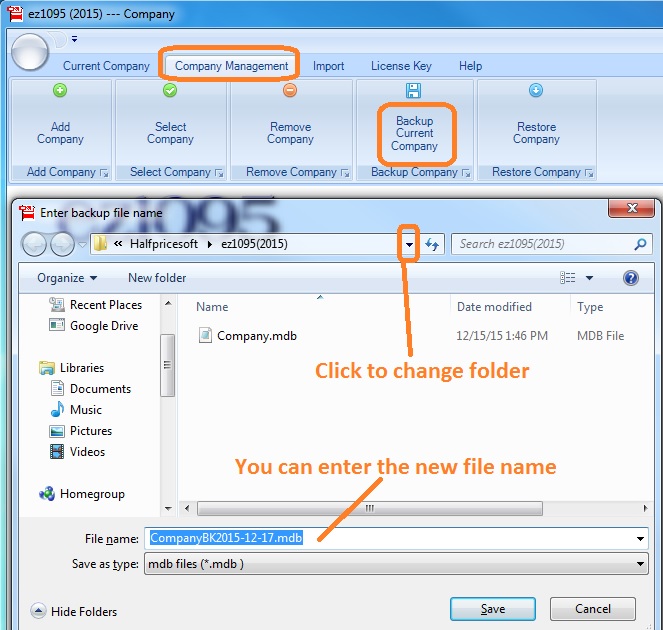
Task: Click the Backup Current Company icon
Action: pos(414,91)
